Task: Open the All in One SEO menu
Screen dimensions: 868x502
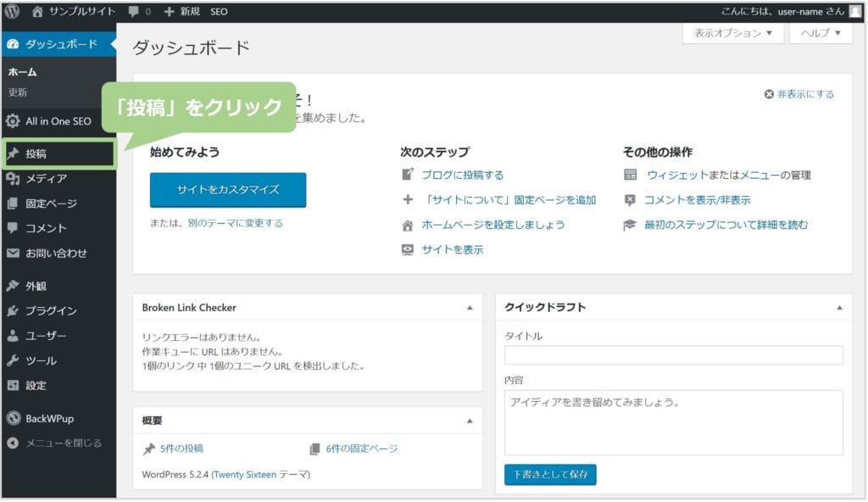Action: coord(58,121)
